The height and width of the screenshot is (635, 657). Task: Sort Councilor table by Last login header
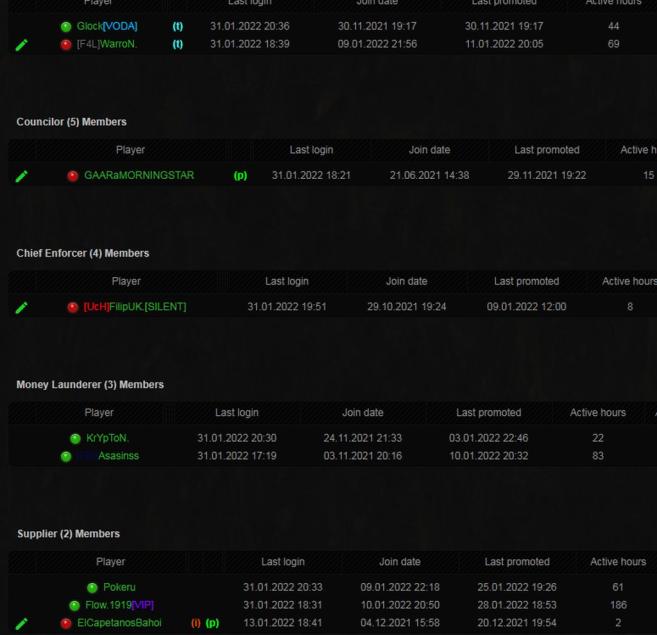(x=311, y=150)
